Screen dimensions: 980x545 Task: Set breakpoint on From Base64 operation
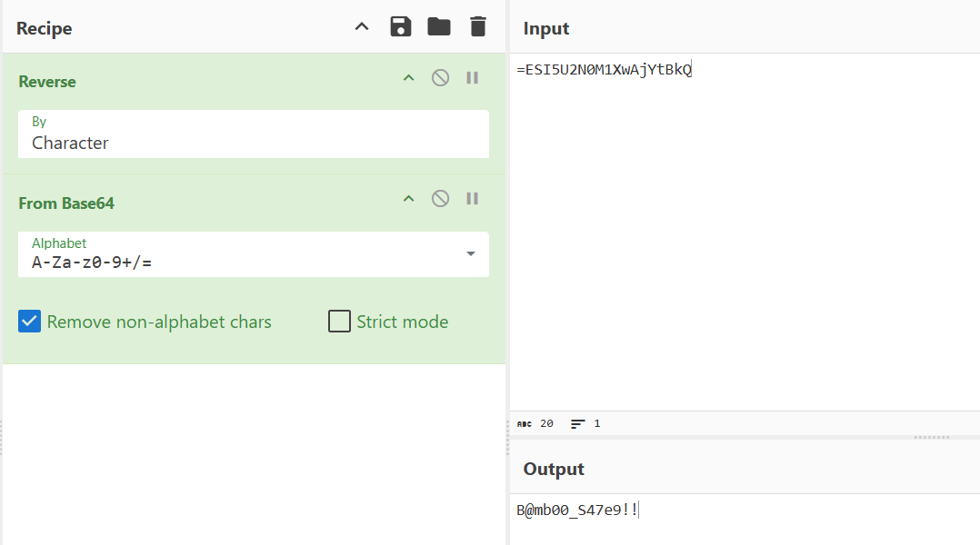click(473, 199)
